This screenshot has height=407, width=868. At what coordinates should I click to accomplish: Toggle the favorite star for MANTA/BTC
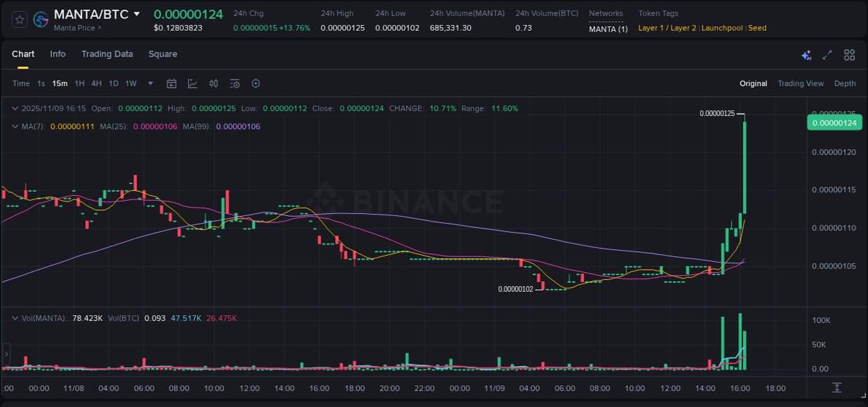click(19, 20)
